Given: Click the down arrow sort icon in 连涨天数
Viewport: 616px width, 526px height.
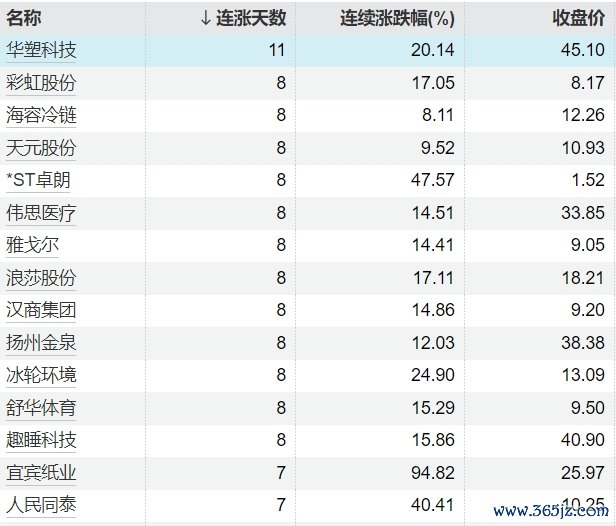Looking at the screenshot, I should coord(205,18).
